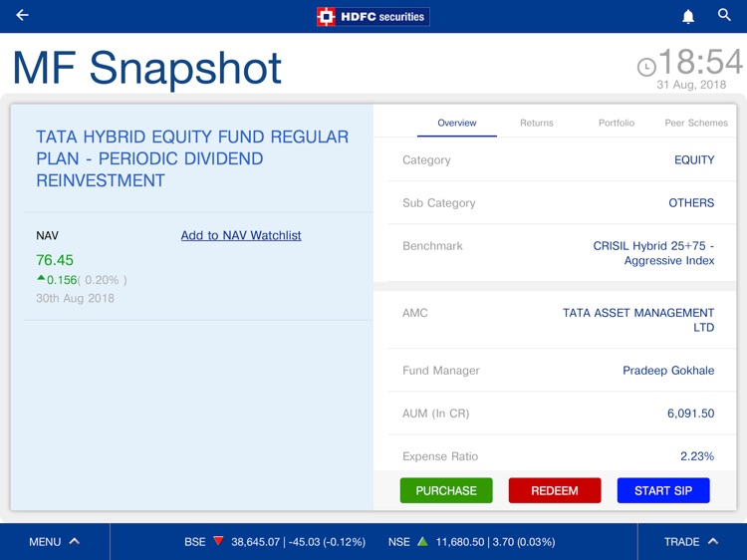Screen dimensions: 747x560
Task: Click the Tata Hybrid Equity Fund title
Action: tap(192, 158)
